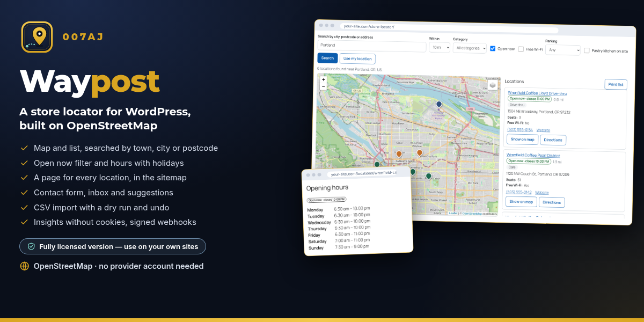The height and width of the screenshot is (322, 644).
Task: Click 'Insights without cookies, signed webhooks' feature
Action: point(115,222)
